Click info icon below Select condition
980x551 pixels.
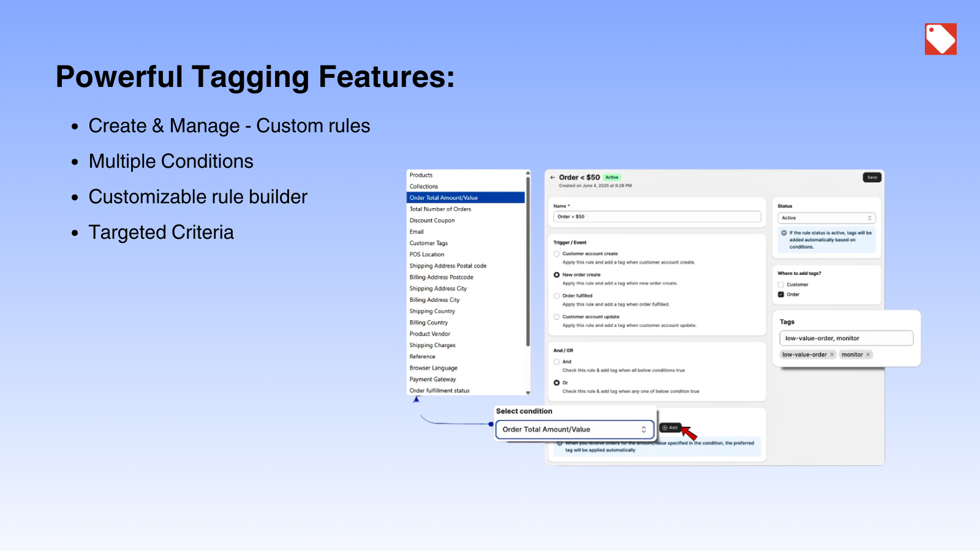[560, 443]
